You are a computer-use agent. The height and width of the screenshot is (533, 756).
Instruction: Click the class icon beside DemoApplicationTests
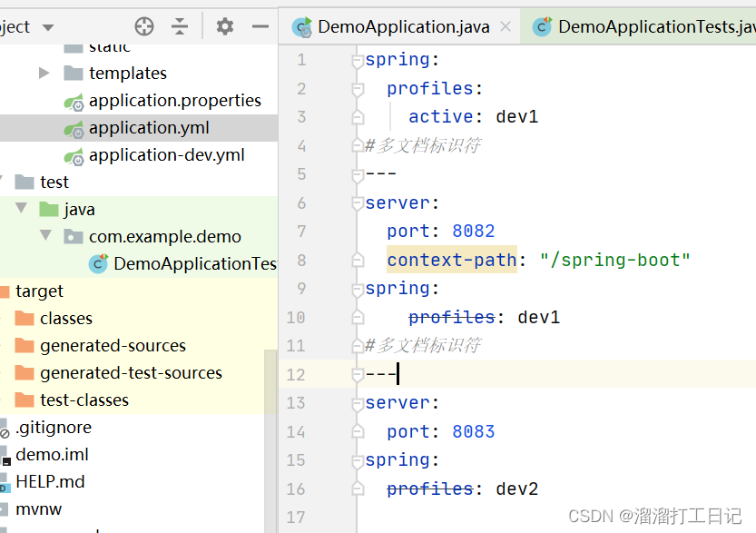point(99,263)
